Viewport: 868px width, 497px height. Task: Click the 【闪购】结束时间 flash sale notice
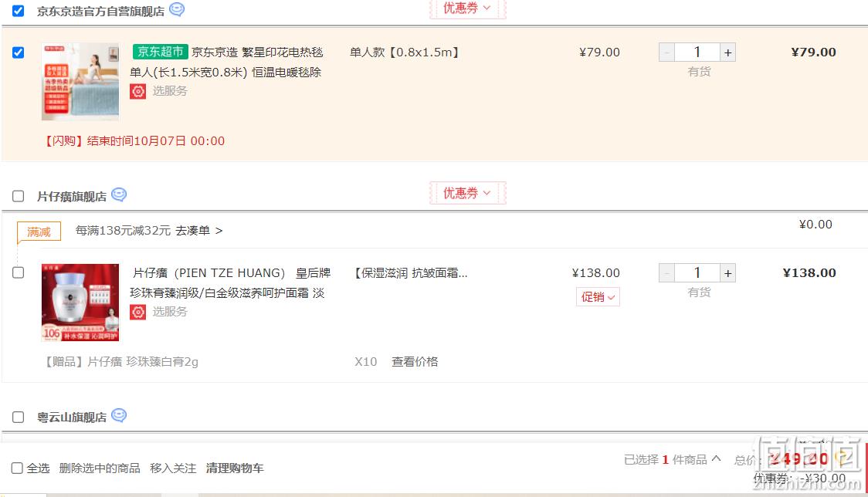(x=134, y=141)
